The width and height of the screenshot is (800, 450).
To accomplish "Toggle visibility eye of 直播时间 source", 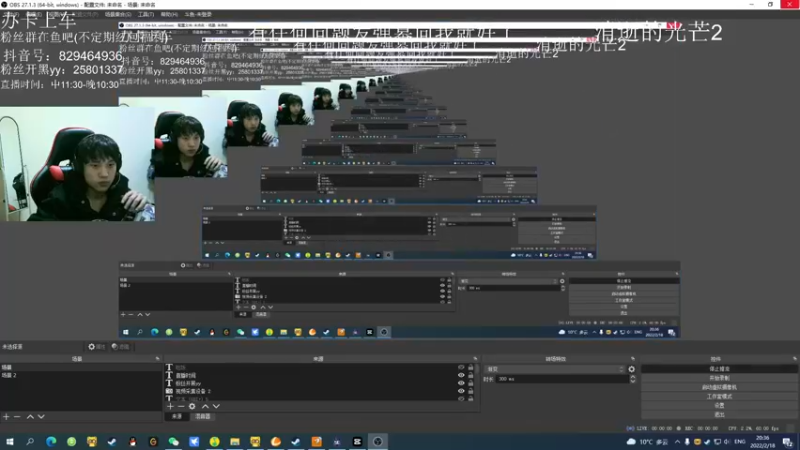I will coord(461,375).
